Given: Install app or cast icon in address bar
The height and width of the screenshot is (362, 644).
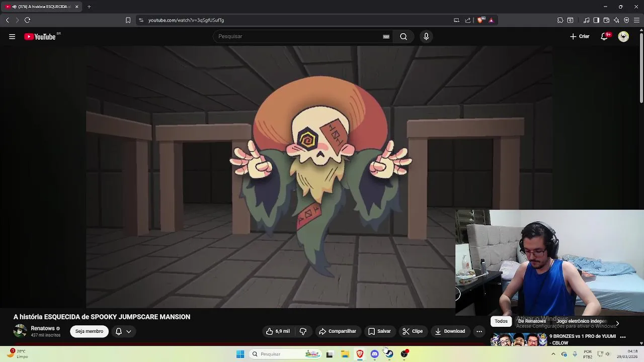Looking at the screenshot, I should [x=456, y=20].
